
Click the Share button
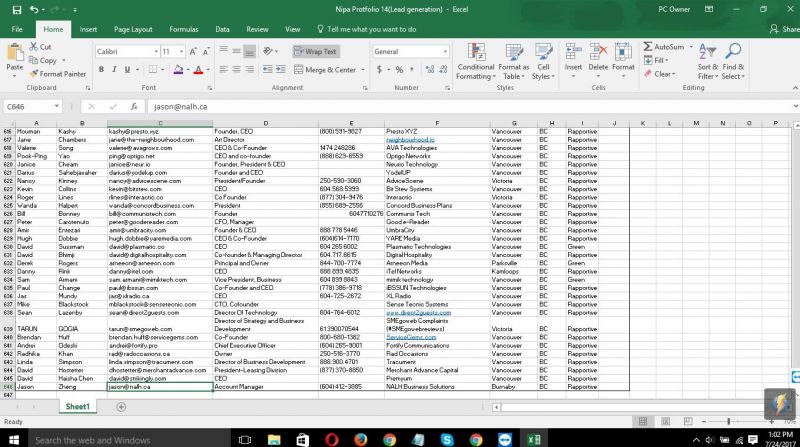click(785, 30)
